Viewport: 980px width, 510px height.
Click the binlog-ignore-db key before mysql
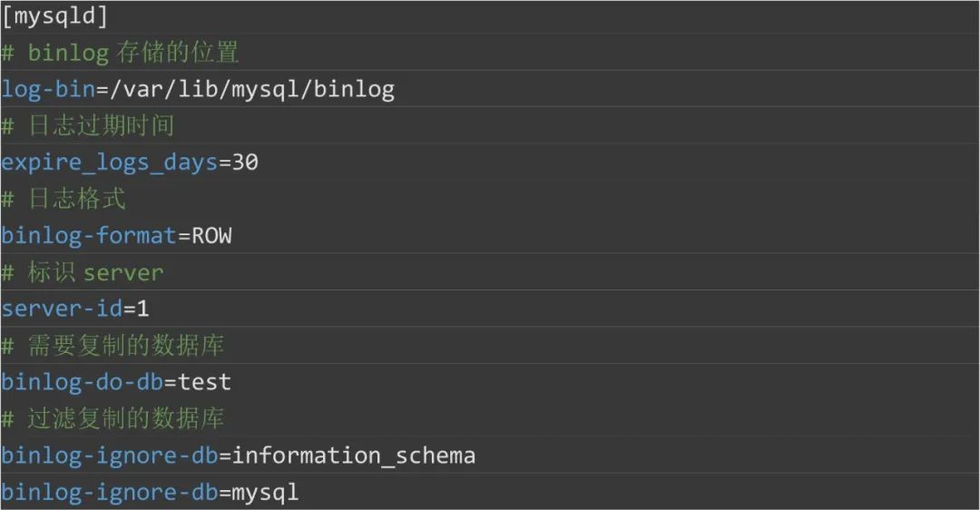(109, 492)
